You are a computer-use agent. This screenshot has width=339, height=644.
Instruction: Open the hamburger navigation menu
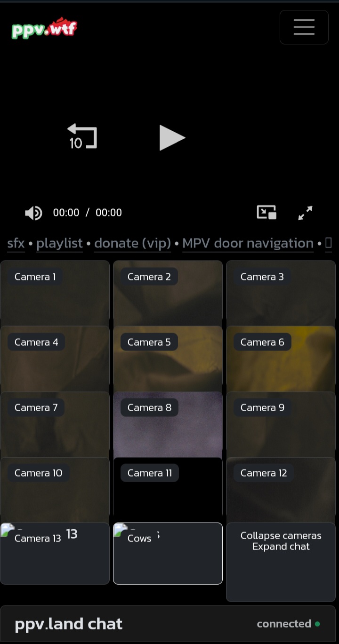click(304, 27)
